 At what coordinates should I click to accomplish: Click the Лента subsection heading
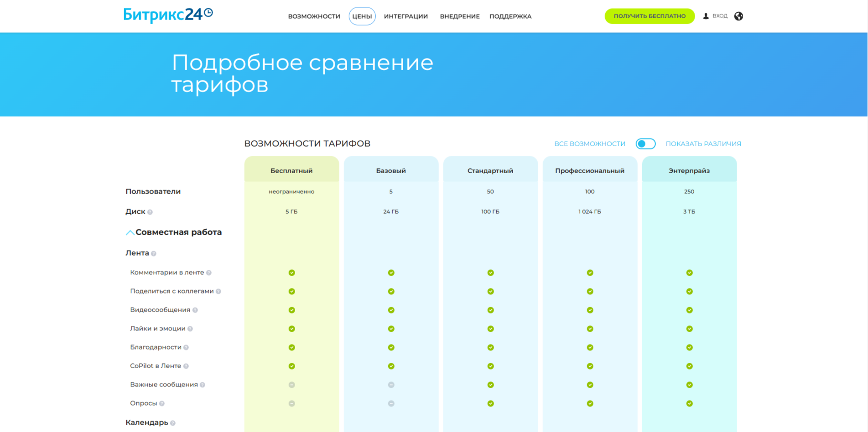point(137,253)
